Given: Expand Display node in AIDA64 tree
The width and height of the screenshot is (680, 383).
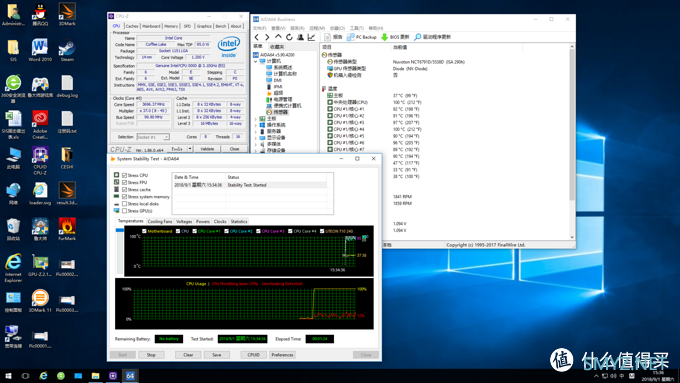Looking at the screenshot, I should pyautogui.click(x=255, y=137).
